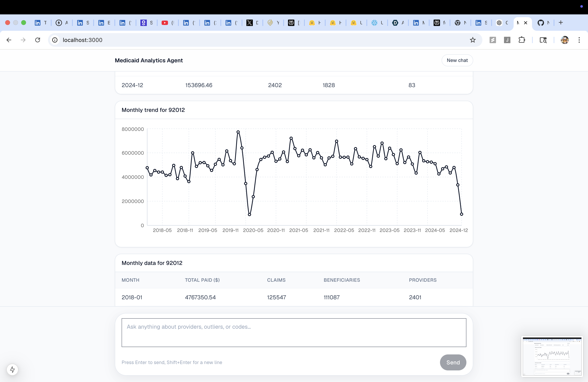588x382 pixels.
Task: Click the Send button
Action: 453,362
